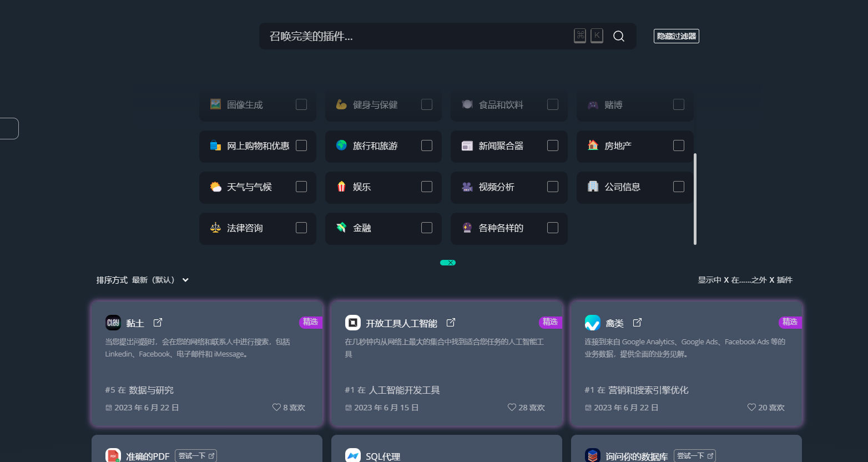
Task: Click the search magnifier icon
Action: coord(619,36)
